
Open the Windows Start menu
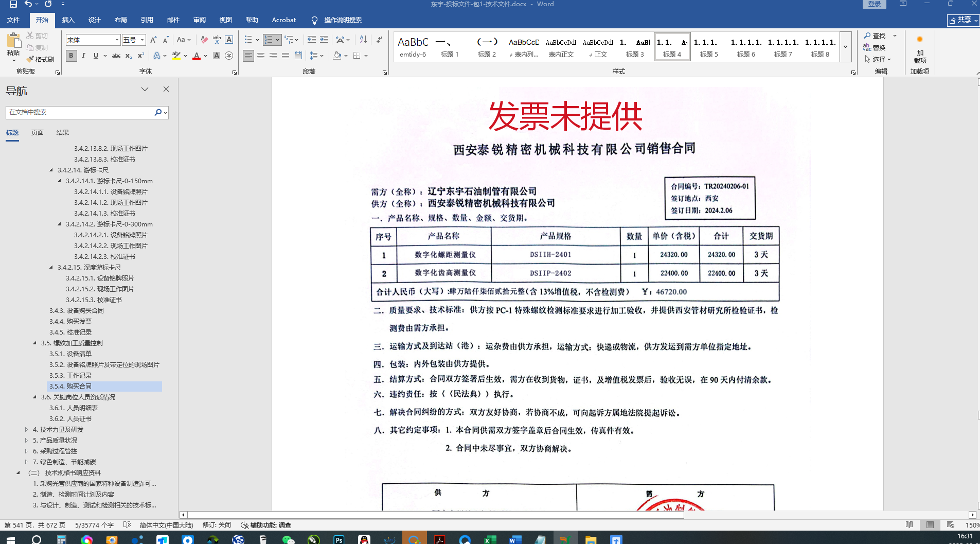(x=11, y=539)
